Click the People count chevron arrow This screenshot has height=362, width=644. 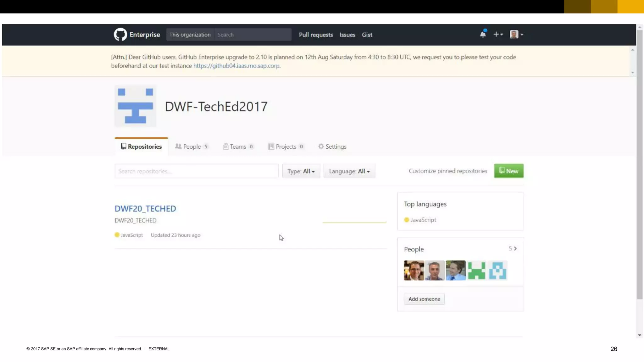[515, 249]
